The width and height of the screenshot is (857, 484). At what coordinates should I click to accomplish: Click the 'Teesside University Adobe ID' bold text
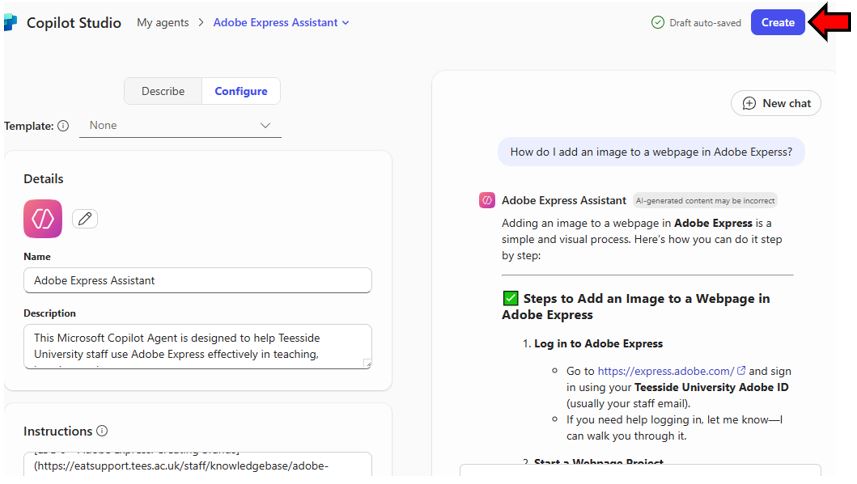click(711, 387)
